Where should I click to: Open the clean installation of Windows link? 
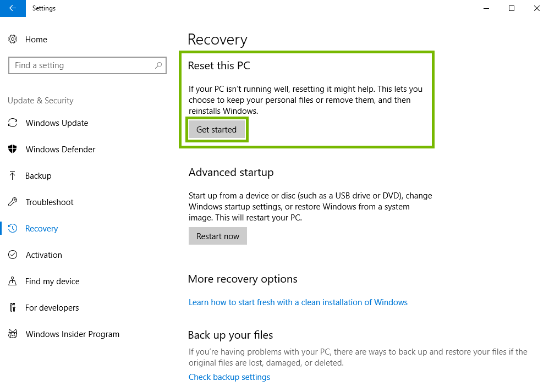(x=298, y=302)
